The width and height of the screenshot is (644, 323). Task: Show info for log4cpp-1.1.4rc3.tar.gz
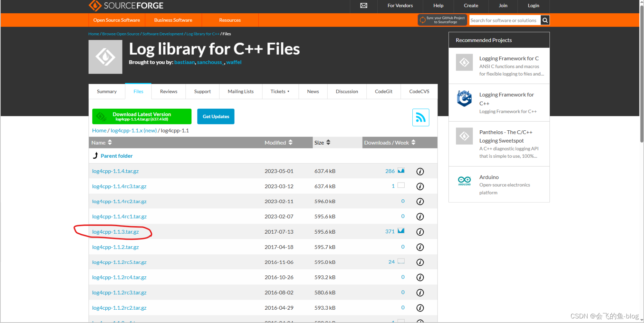click(x=420, y=186)
